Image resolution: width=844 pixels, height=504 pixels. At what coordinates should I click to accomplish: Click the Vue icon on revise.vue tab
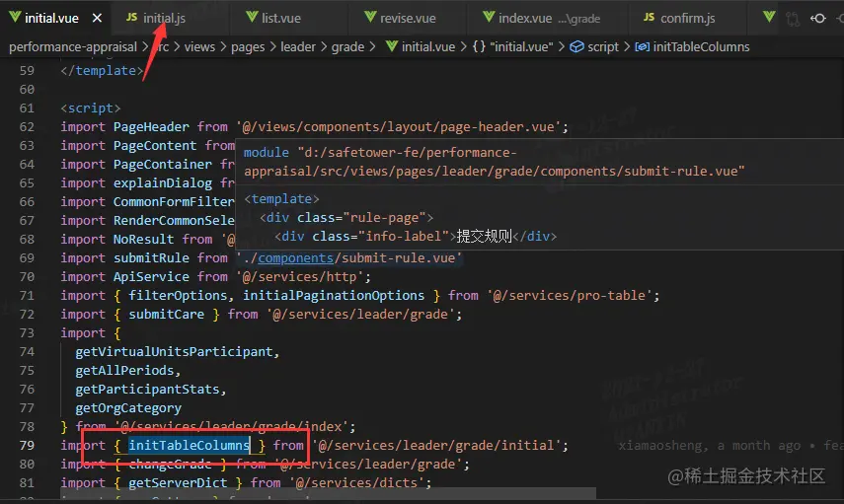pyautogui.click(x=370, y=17)
